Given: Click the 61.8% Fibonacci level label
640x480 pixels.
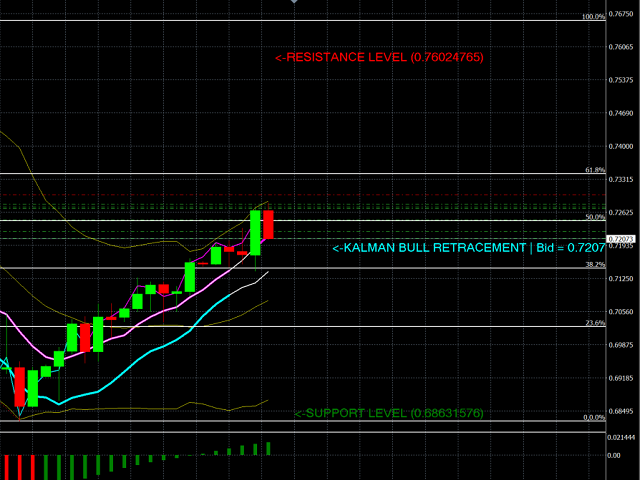Looking at the screenshot, I should 595,170.
